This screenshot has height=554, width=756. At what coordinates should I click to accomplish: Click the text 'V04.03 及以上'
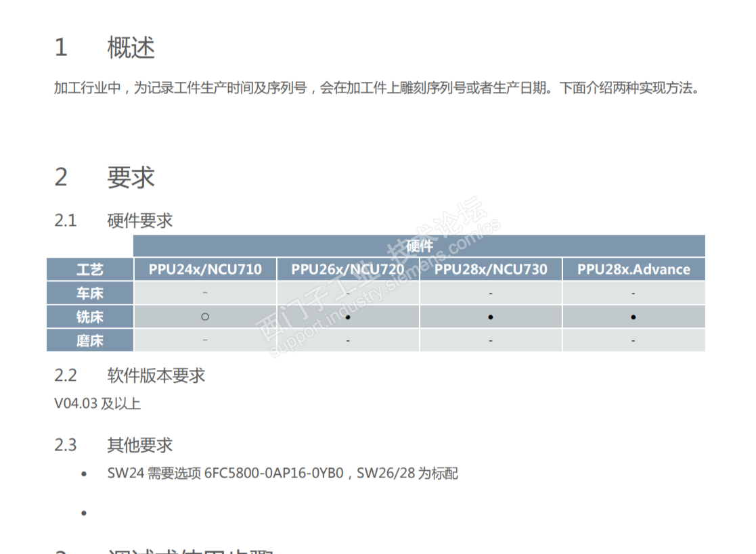click(97, 403)
